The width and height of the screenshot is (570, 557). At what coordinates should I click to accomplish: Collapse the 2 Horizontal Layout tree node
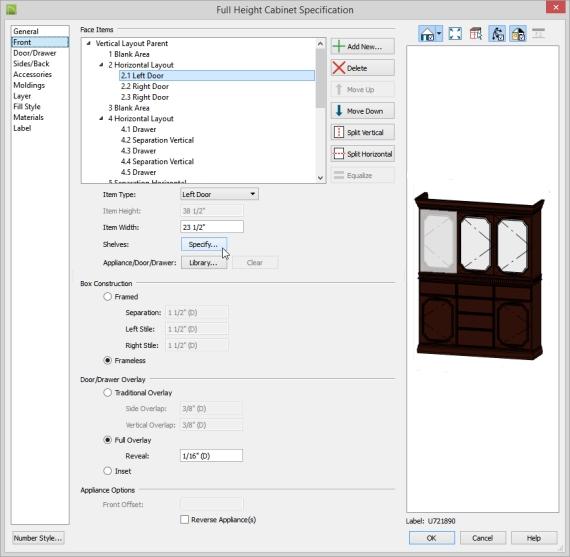pyautogui.click(x=101, y=65)
